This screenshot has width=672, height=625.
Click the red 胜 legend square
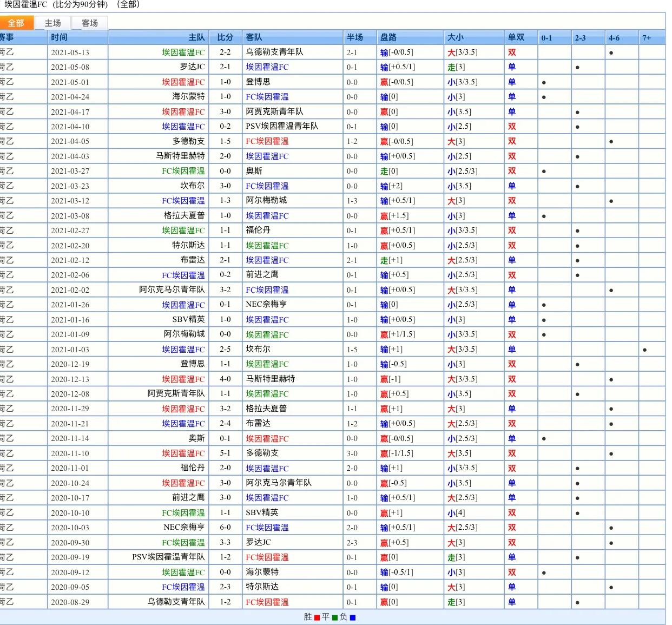(x=317, y=617)
